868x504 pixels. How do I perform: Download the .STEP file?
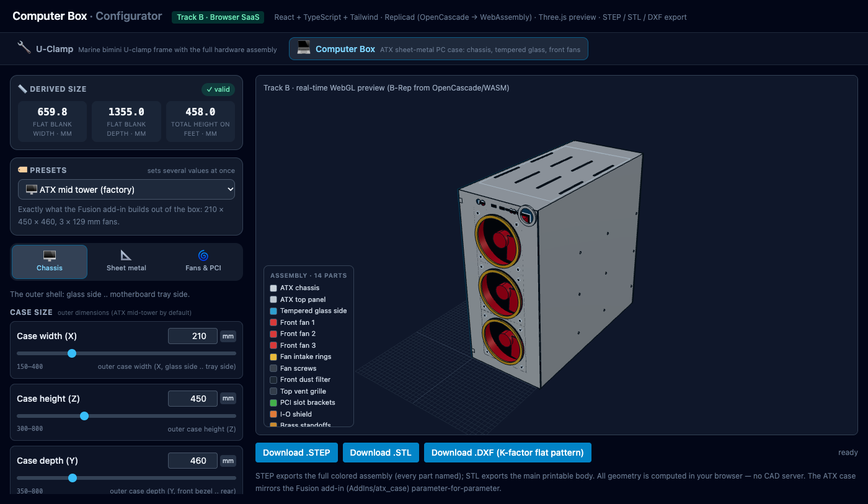click(x=297, y=453)
